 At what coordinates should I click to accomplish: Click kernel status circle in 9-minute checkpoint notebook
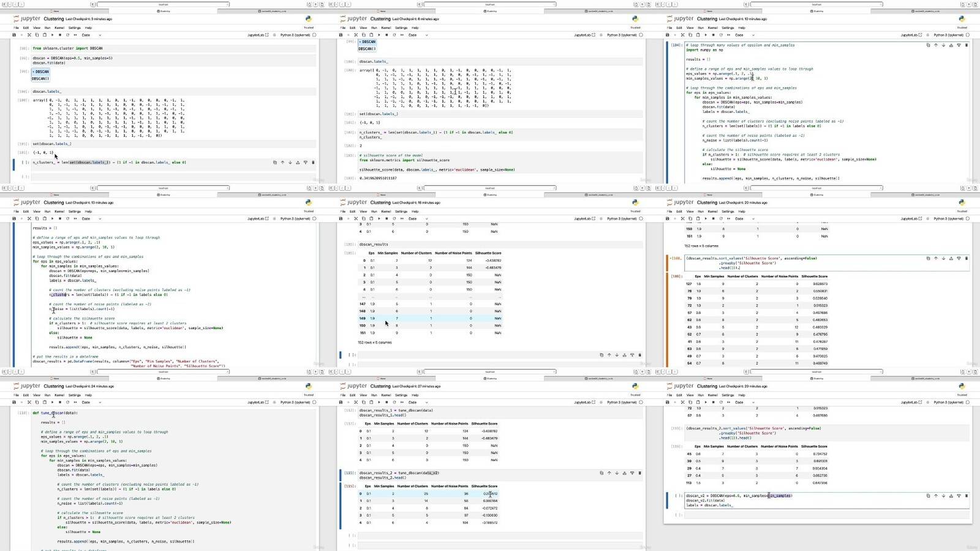coord(315,35)
